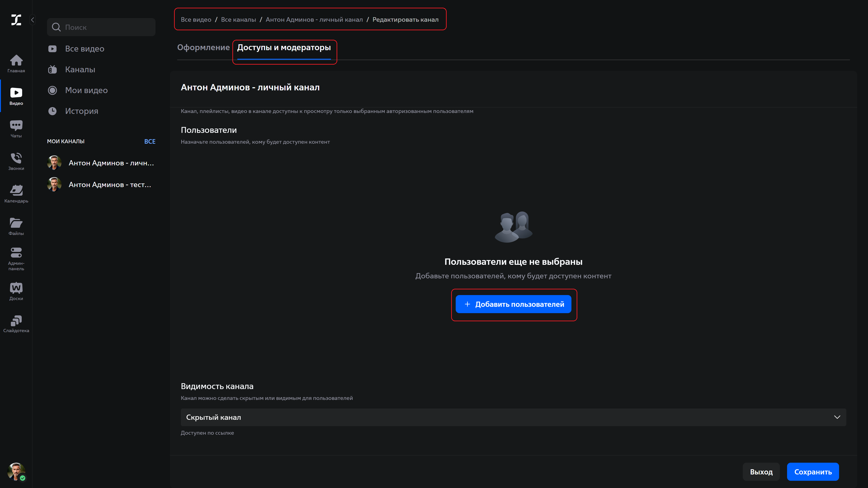Click the Поиск search field

tap(101, 27)
